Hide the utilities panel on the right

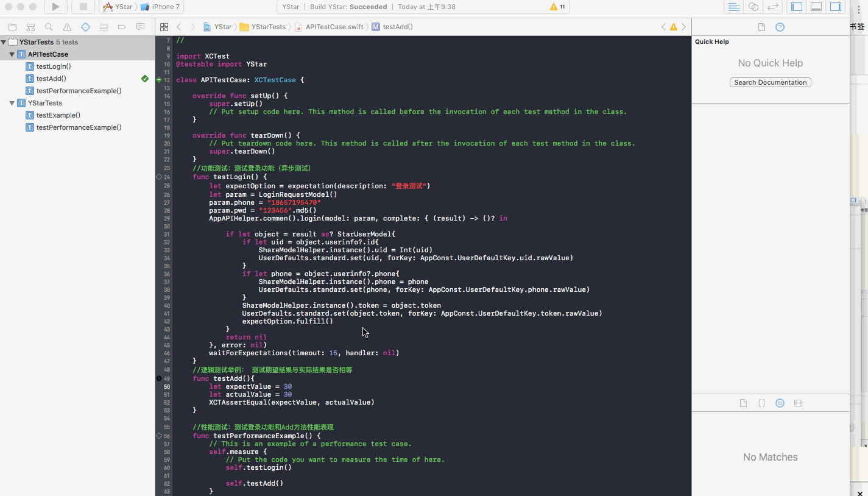click(x=835, y=7)
